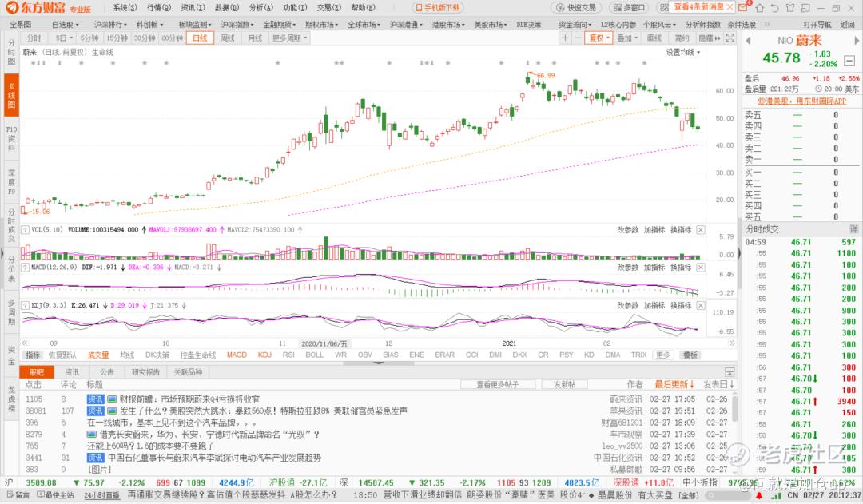Open the skin (shirt) theme icon
Screen dimensions: 863x504
click(790, 8)
